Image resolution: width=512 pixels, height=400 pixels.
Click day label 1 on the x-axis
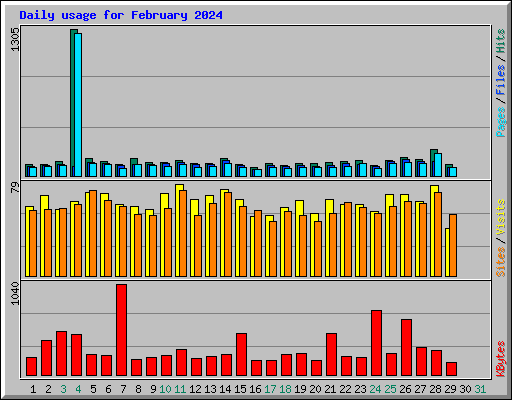tap(33, 389)
